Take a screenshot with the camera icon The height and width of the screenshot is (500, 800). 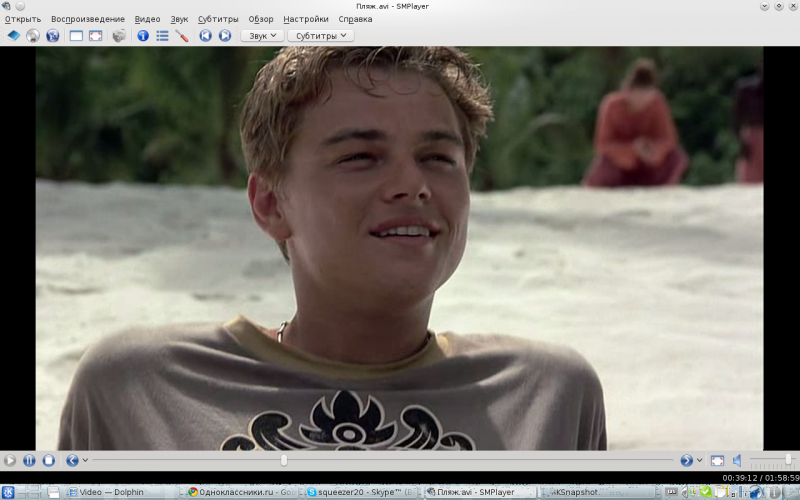click(119, 36)
